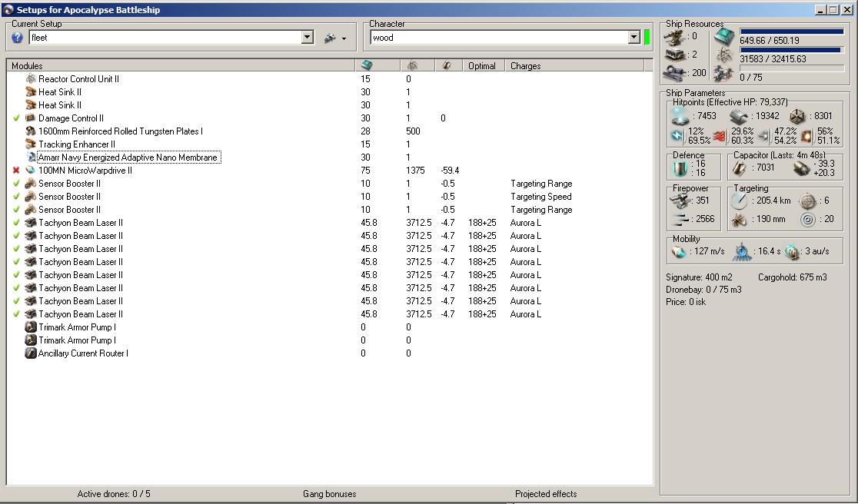Viewport: 858px width, 504px height.
Task: Toggle the Damage Control II active checkmark
Action: [16, 118]
